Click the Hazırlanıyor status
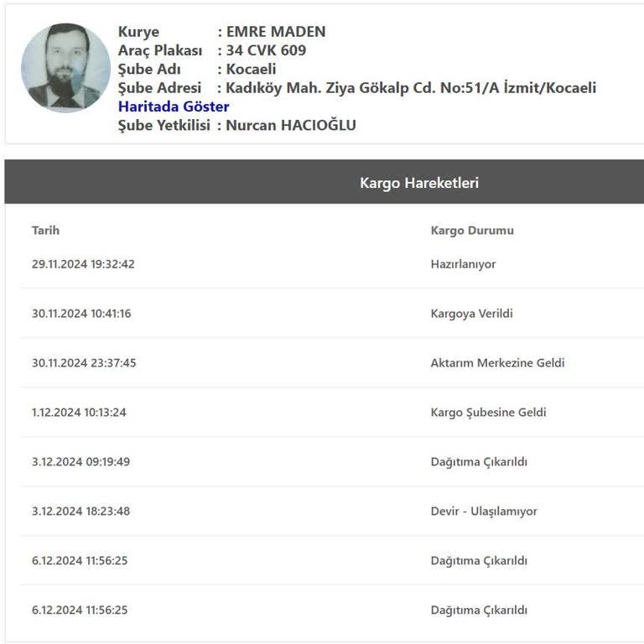 pyautogui.click(x=463, y=264)
